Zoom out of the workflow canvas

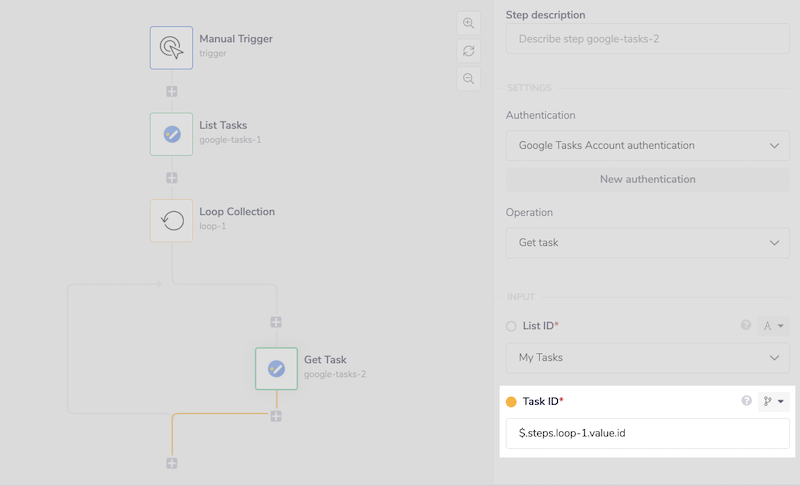[468, 79]
